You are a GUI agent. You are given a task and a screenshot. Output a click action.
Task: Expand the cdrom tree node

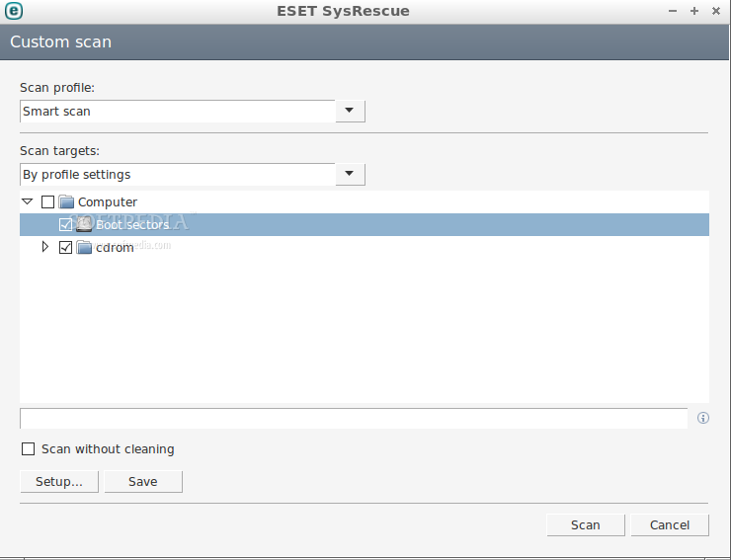click(x=45, y=247)
